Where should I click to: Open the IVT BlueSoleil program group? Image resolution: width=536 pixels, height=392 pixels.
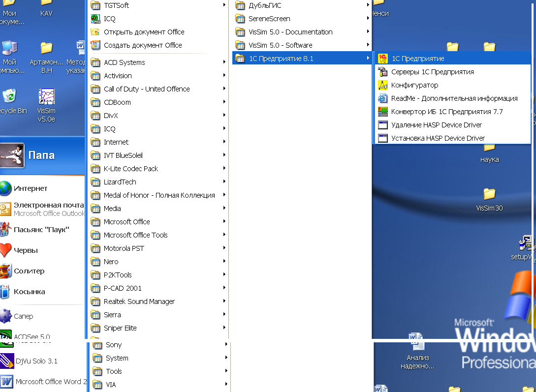[x=158, y=155]
